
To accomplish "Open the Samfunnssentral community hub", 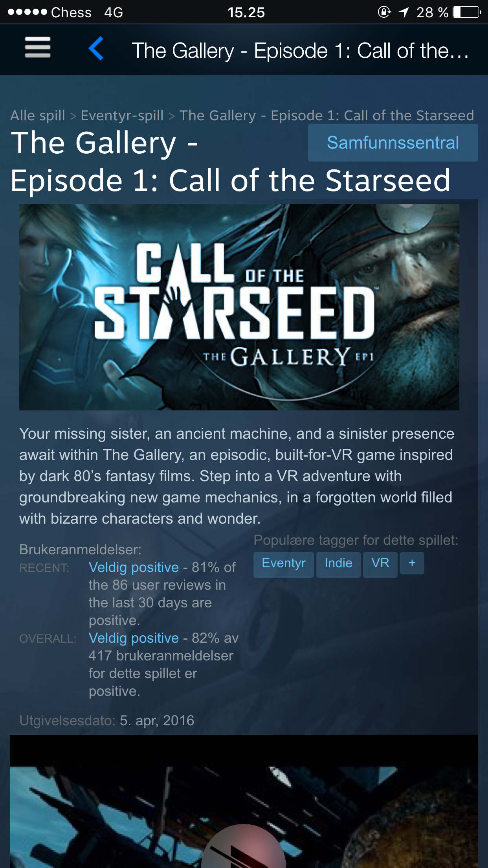I will pyautogui.click(x=393, y=143).
